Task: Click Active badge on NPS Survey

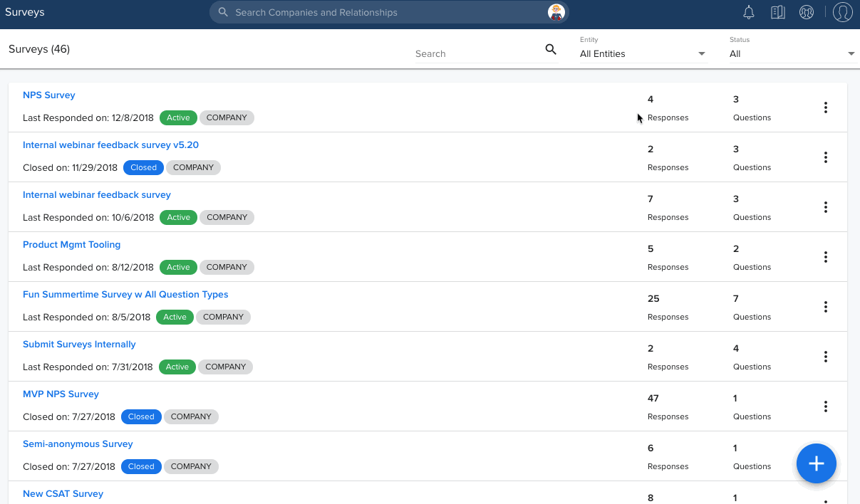Action: tap(178, 117)
